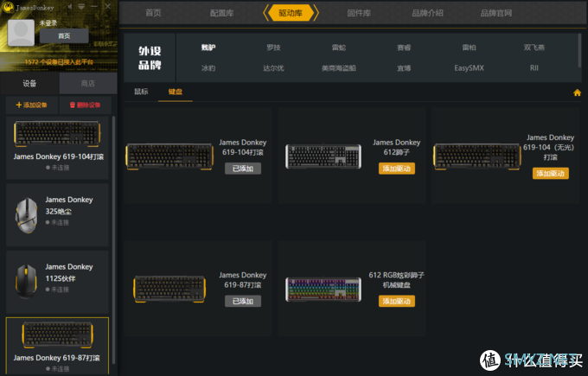Select the 达尔优 brand
This screenshot has width=588, height=376.
[273, 68]
